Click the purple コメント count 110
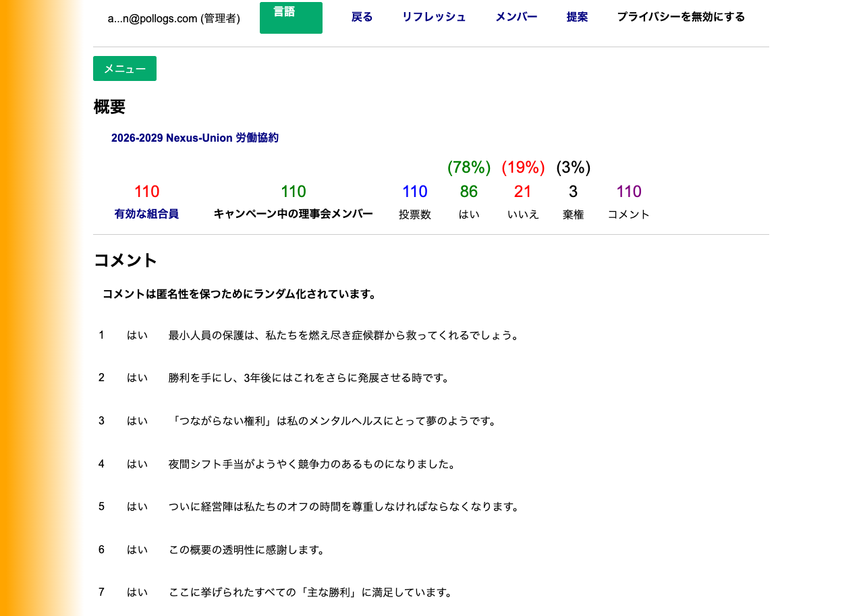This screenshot has height=616, width=861. click(x=628, y=192)
